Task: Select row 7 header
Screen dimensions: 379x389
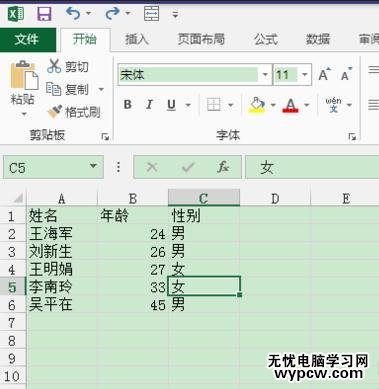Action: point(13,323)
